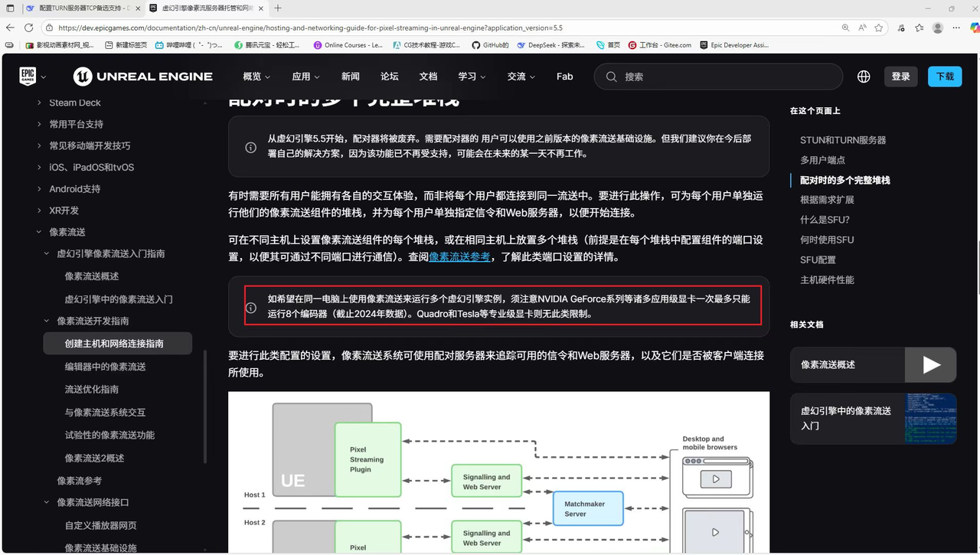
Task: Open the 文档 menu item
Action: [428, 77]
